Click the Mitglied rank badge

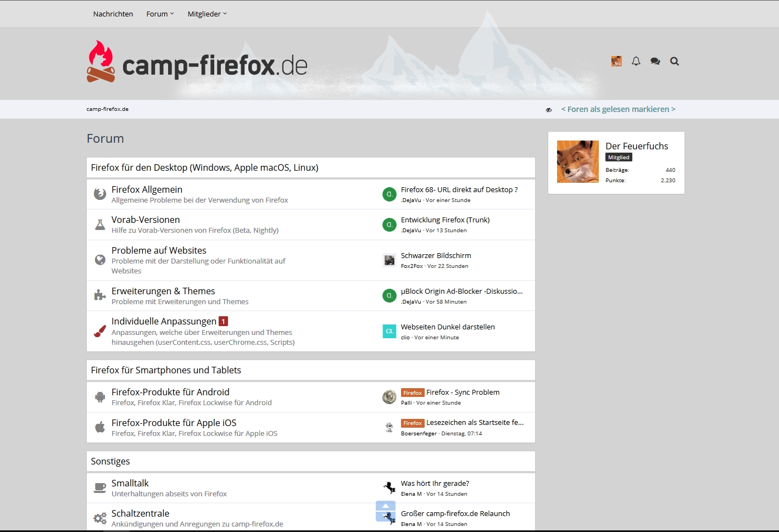pyautogui.click(x=619, y=157)
